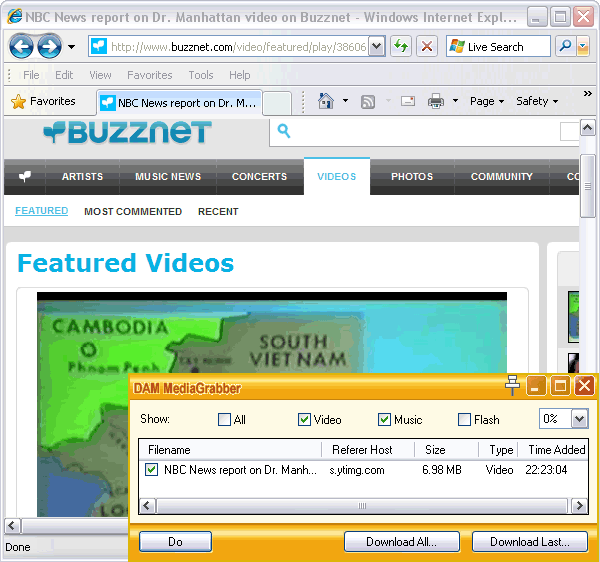Expand the command bar overflow chevron

pyautogui.click(x=587, y=94)
